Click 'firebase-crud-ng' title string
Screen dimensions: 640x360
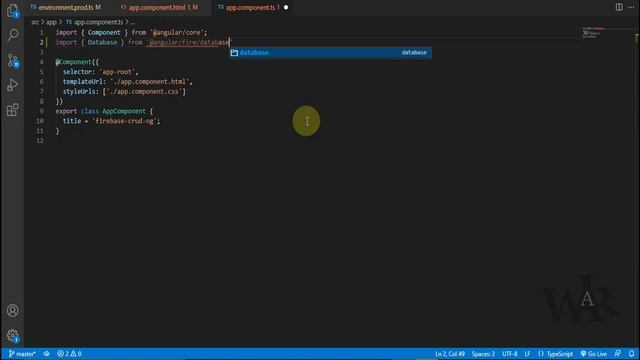tap(124, 121)
